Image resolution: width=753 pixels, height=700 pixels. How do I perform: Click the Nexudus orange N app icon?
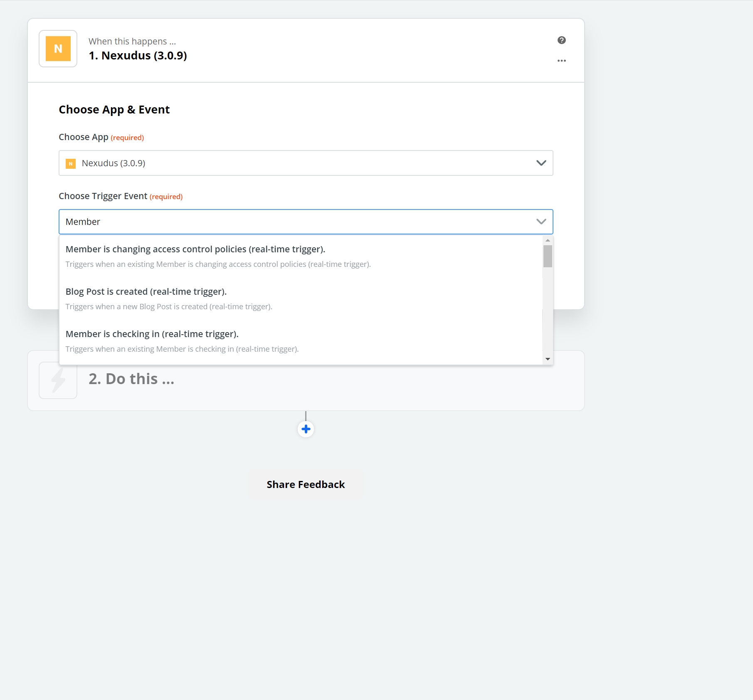(x=58, y=49)
